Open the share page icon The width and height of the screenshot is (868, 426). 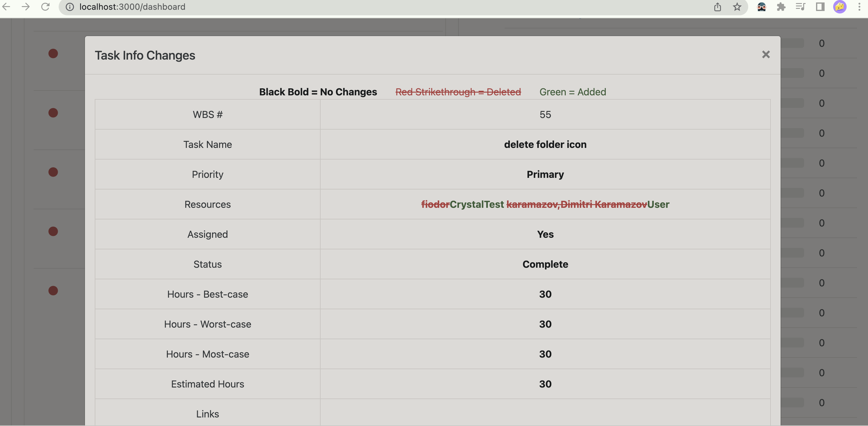[717, 7]
